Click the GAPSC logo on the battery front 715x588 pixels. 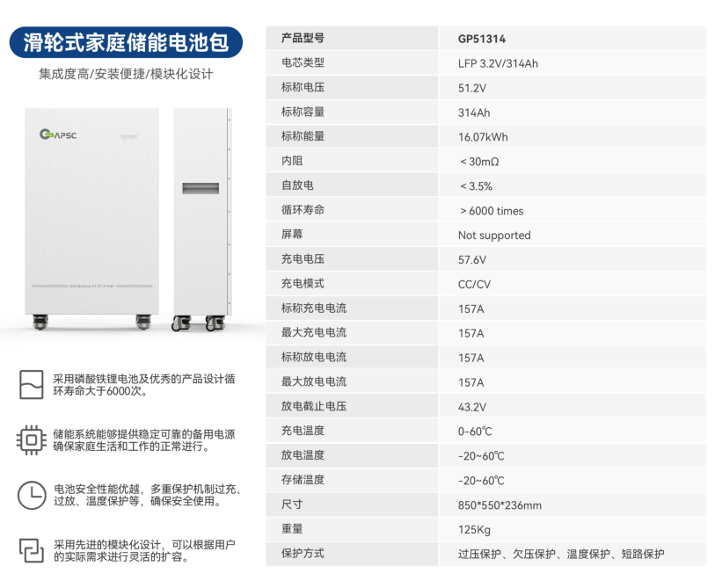click(60, 134)
